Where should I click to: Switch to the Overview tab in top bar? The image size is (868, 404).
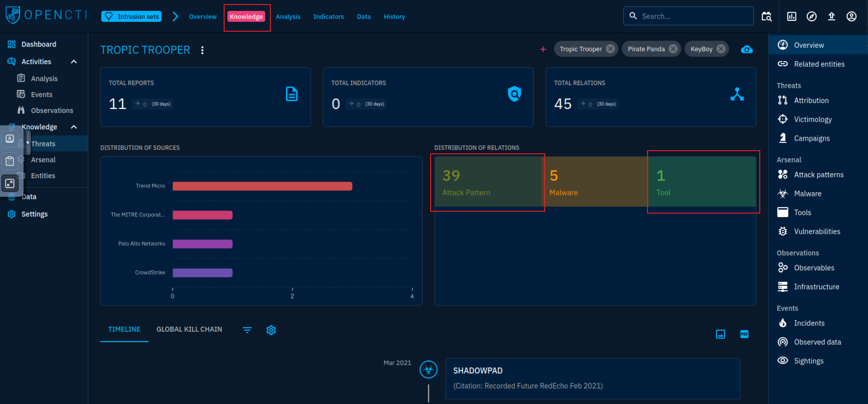(202, 17)
